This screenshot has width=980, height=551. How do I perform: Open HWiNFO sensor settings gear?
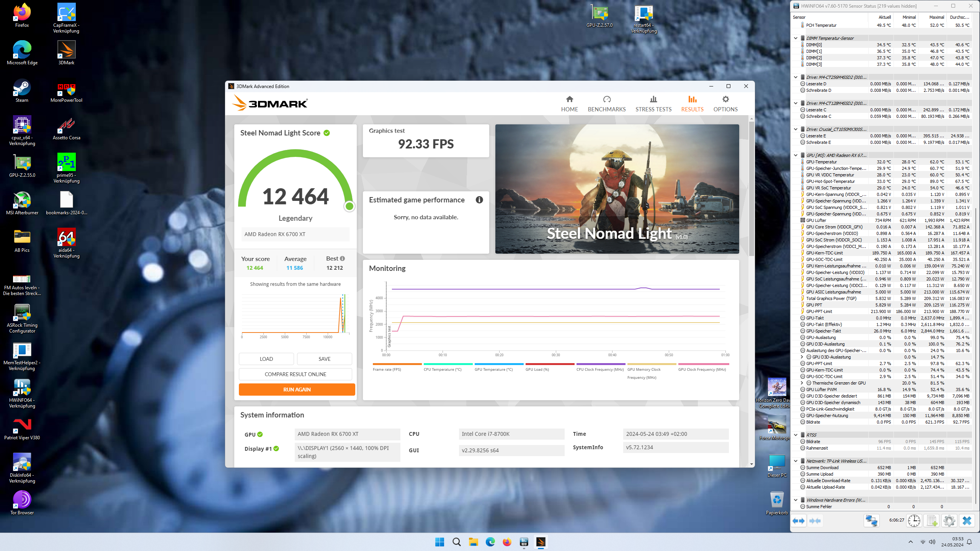[949, 521]
